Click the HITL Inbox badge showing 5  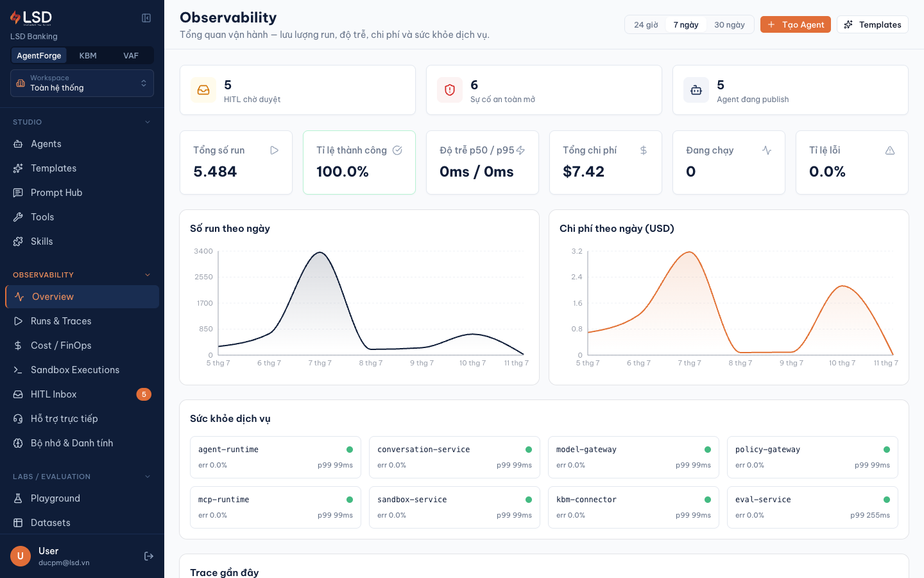click(144, 394)
